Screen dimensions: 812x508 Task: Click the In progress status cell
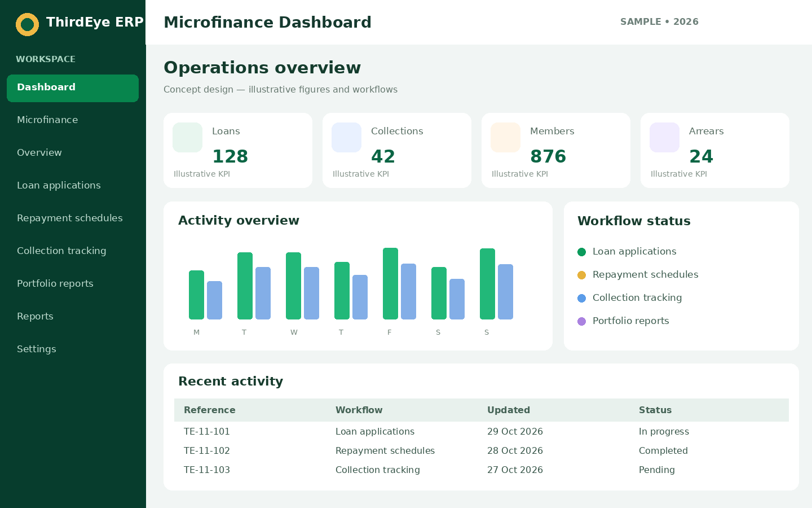(664, 431)
